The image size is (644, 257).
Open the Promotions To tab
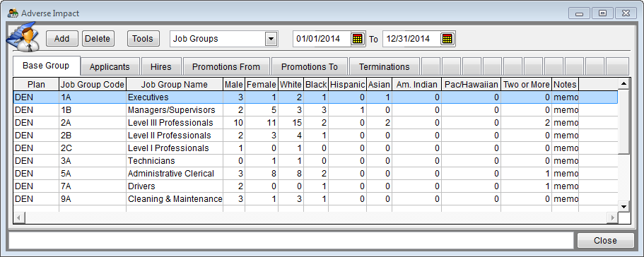click(x=310, y=66)
